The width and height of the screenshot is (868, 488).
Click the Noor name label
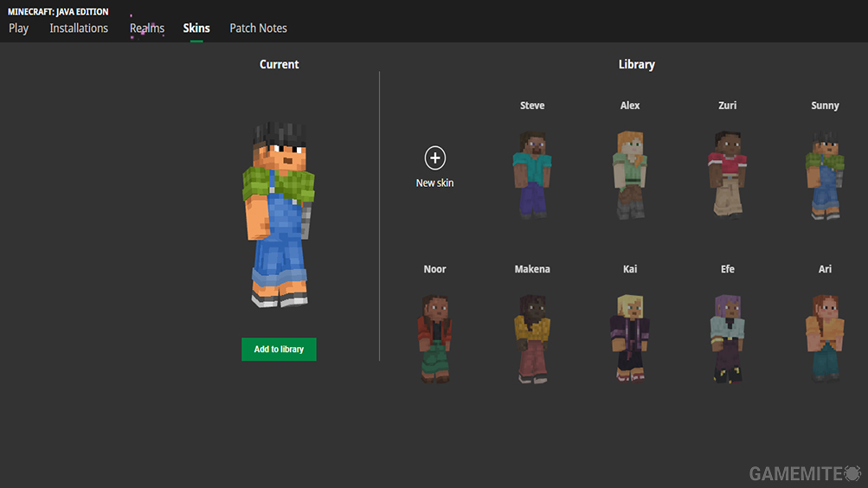tap(435, 269)
